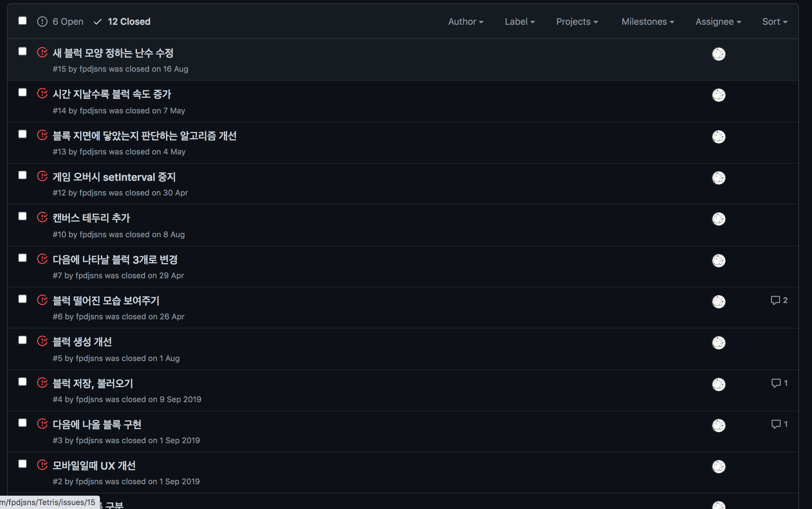
Task: Open the 모바일일때 UX 개선 issue
Action: click(94, 466)
